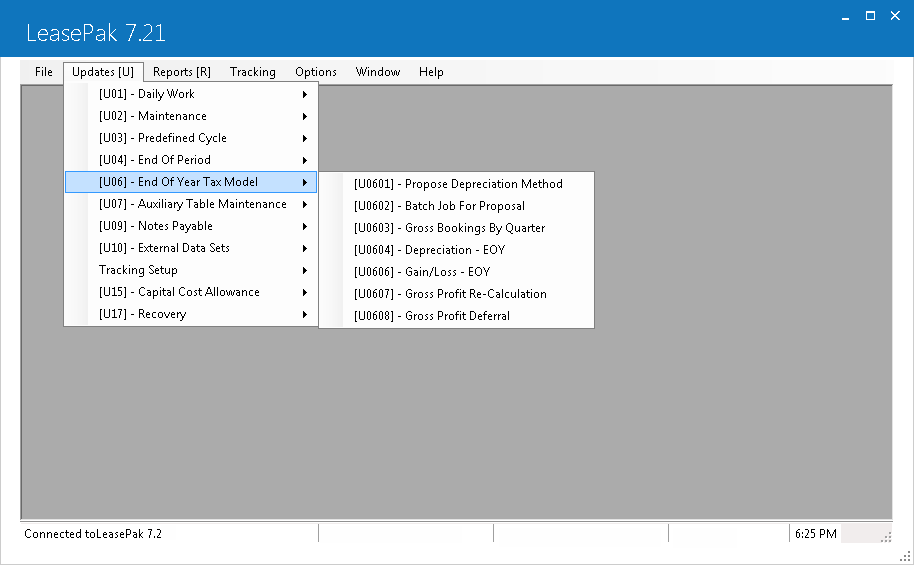The width and height of the screenshot is (914, 565).
Task: Expand the Daily Work submenu arrow
Action: (x=305, y=94)
